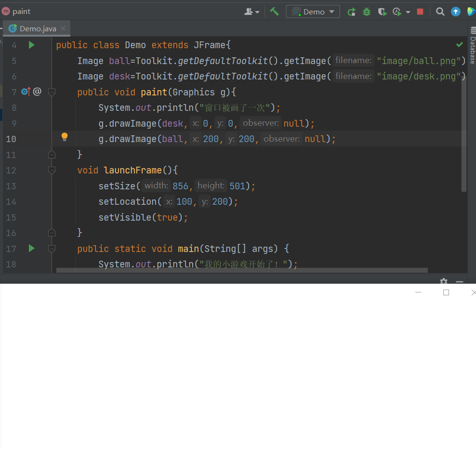476x449 pixels.
Task: Rerun Demo with the green rerun icon
Action: click(x=352, y=12)
